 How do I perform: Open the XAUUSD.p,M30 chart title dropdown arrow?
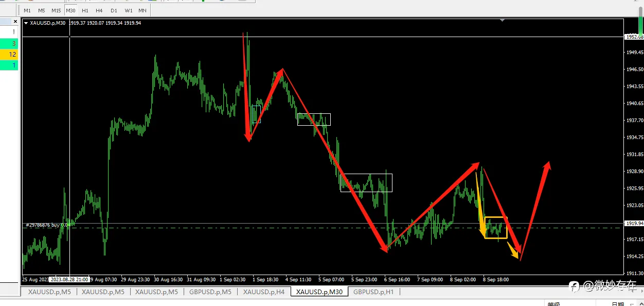[x=26, y=23]
